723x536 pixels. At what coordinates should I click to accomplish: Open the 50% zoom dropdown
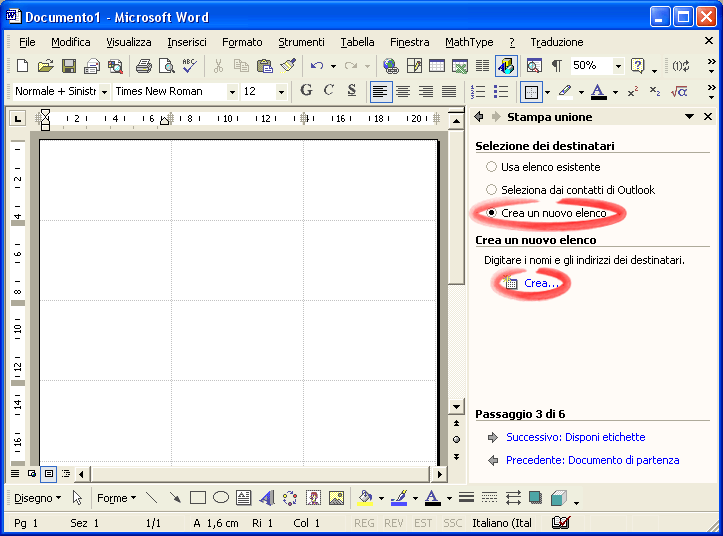click(618, 66)
